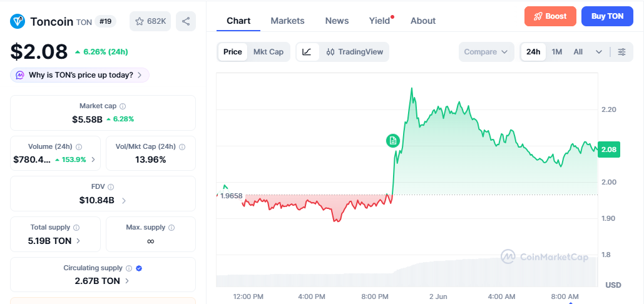
Task: Expand Volume (24h) details chevron
Action: coord(93,160)
